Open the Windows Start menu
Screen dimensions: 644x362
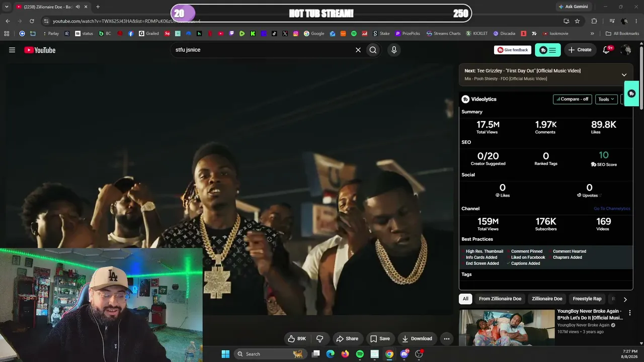(225, 354)
